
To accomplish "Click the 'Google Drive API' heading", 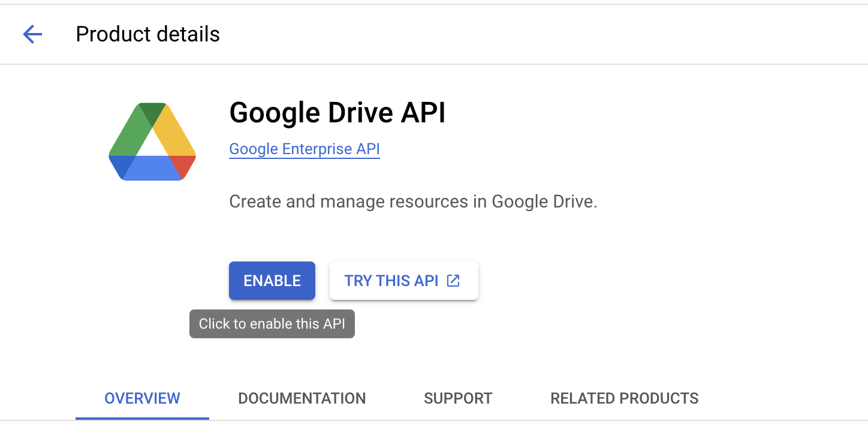I will pos(337,113).
